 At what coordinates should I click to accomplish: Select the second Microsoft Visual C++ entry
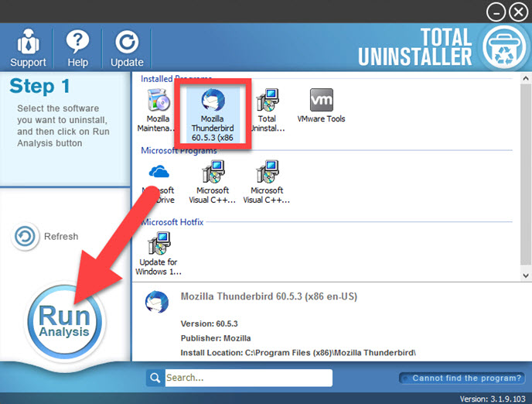pyautogui.click(x=267, y=183)
